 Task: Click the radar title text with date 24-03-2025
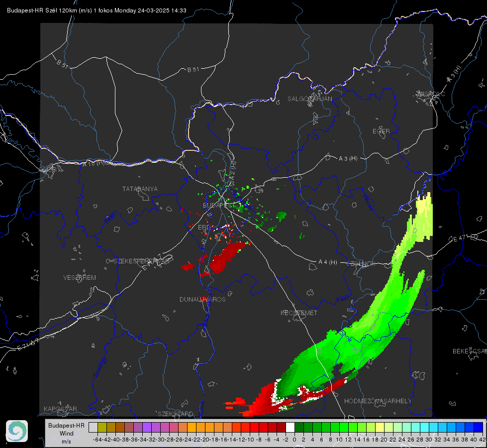click(x=97, y=10)
